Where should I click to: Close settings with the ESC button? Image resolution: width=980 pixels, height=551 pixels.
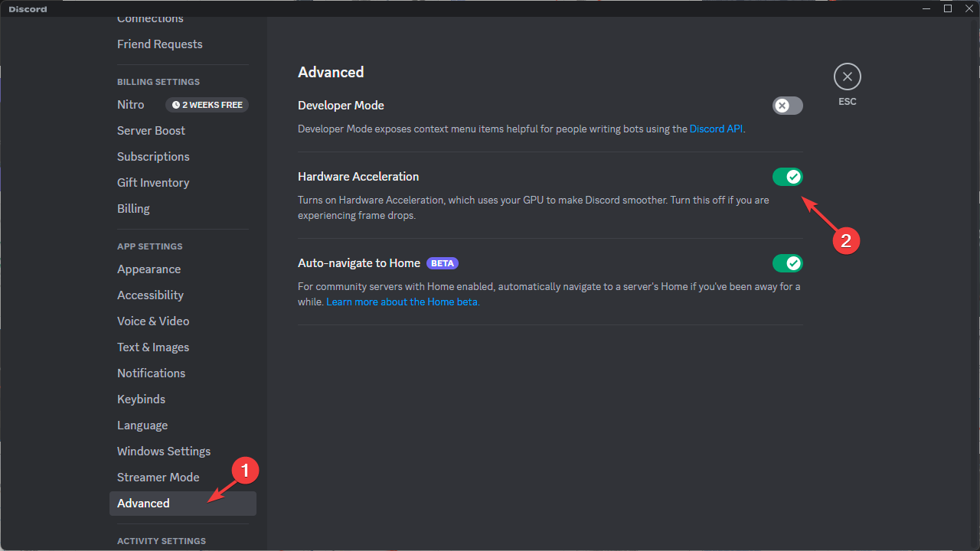pyautogui.click(x=847, y=77)
